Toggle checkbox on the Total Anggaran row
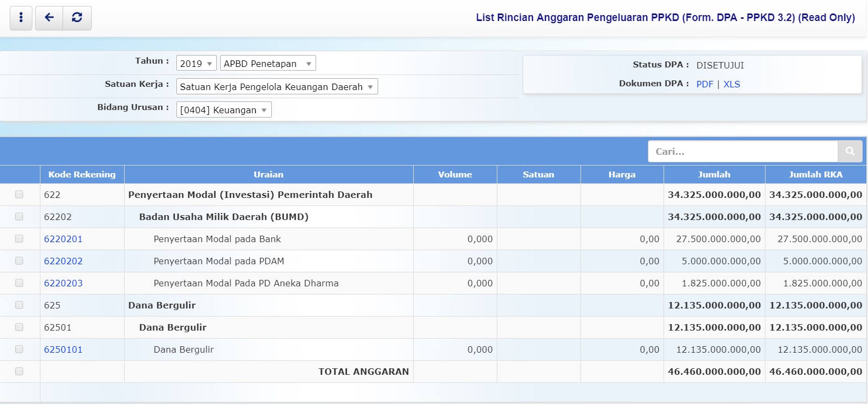 19,372
